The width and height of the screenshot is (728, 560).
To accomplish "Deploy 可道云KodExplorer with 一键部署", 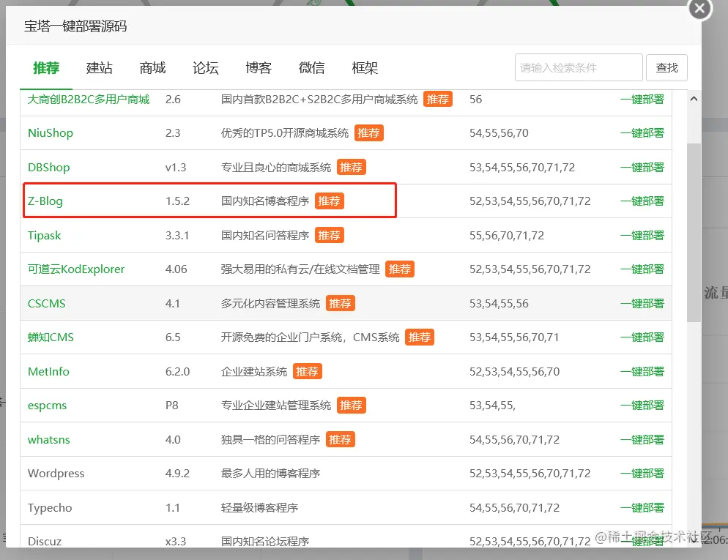I will 642,269.
